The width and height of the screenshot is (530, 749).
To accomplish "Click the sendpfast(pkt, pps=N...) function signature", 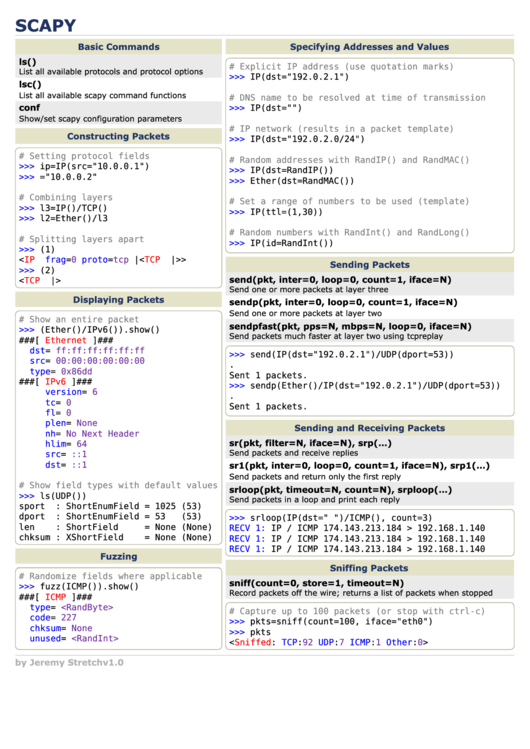I will 350,326.
